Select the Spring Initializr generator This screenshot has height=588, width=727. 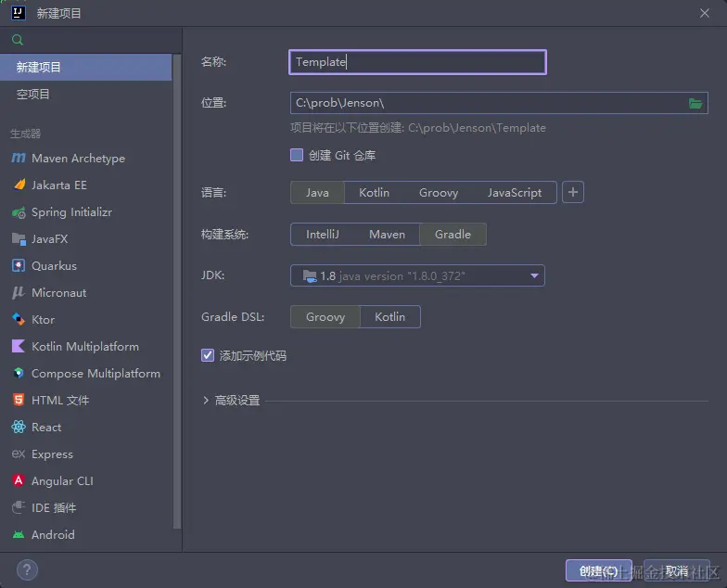(85, 212)
